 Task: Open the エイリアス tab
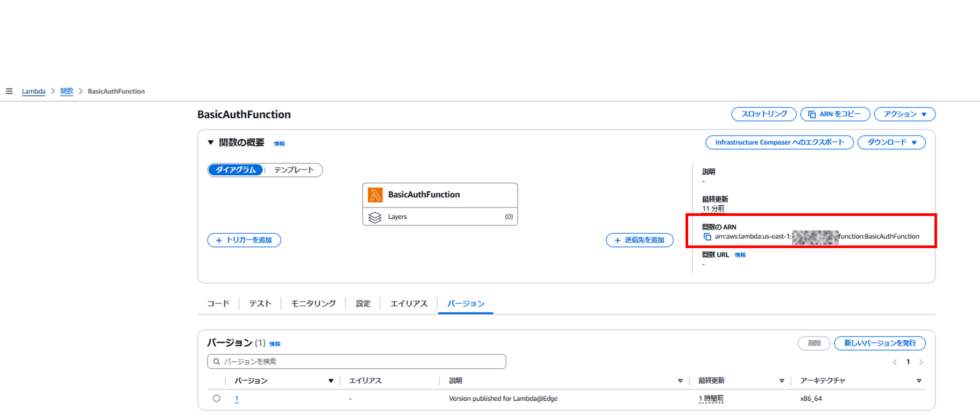409,303
